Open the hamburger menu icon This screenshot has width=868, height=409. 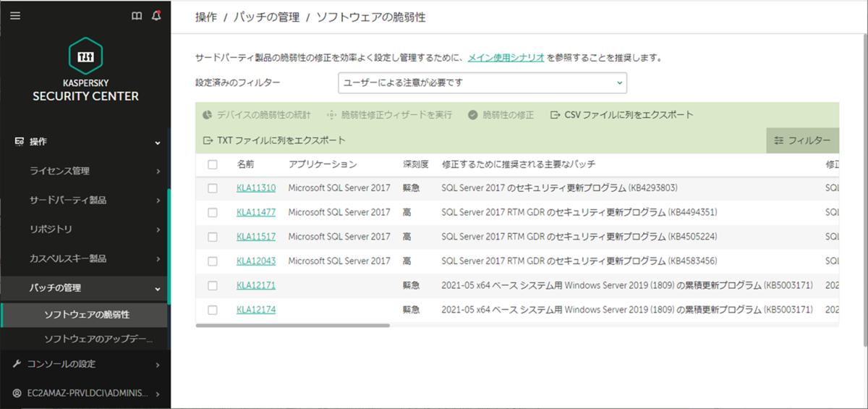15,16
